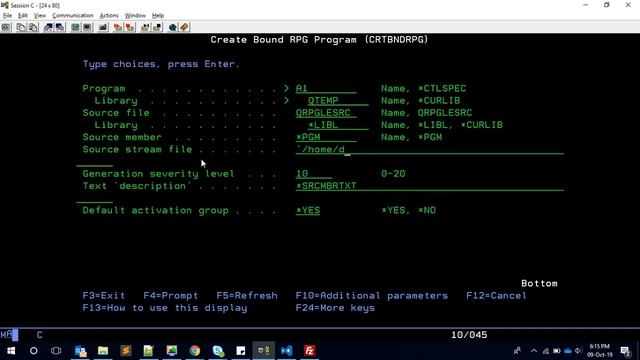Click the 'Name, *LIBL, *CURLIB' hint text

[x=442, y=125]
